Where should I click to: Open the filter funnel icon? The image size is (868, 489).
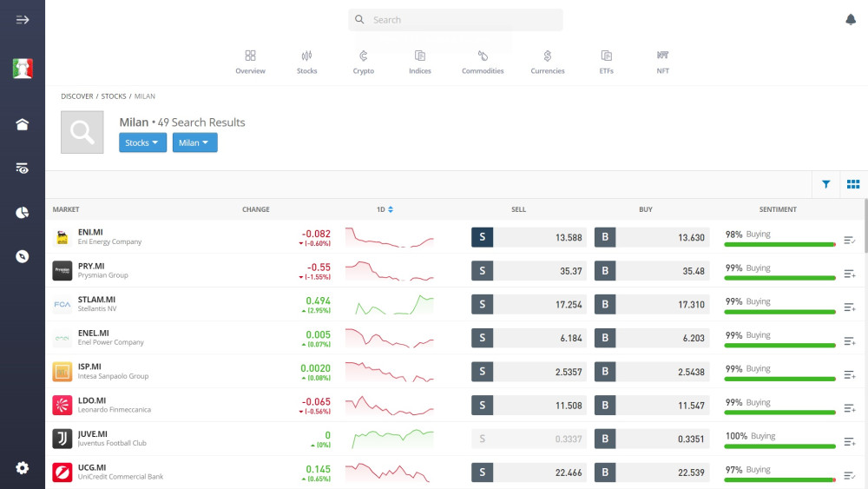[826, 184]
